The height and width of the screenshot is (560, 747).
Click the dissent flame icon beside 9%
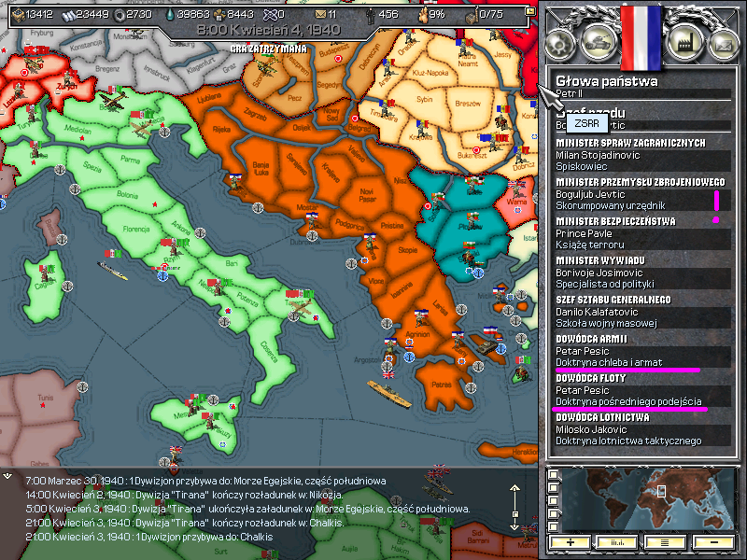423,15
